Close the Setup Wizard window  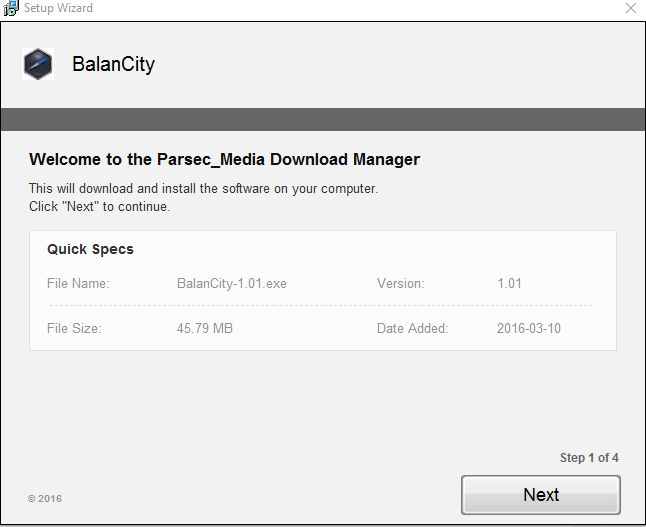click(631, 8)
